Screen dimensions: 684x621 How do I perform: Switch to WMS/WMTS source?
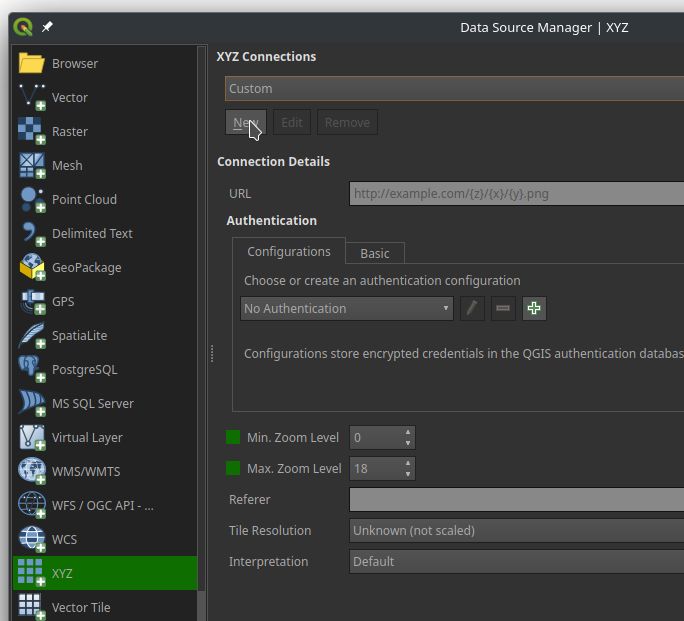point(85,471)
